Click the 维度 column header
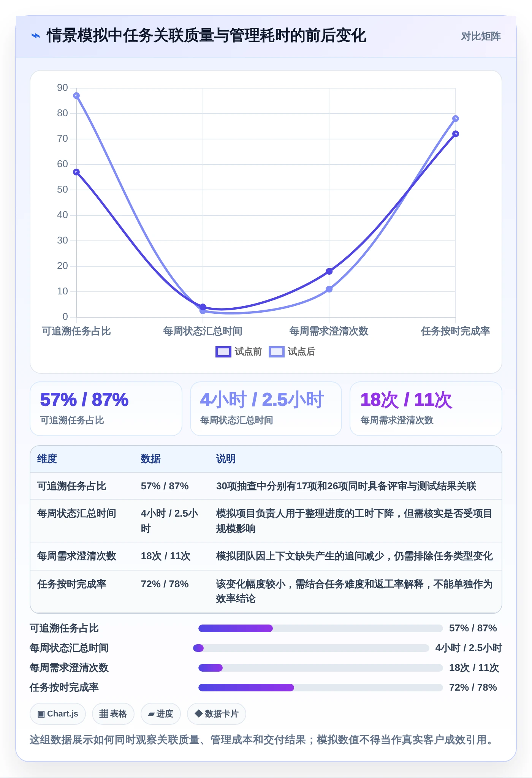The width and height of the screenshot is (532, 778). 47,459
